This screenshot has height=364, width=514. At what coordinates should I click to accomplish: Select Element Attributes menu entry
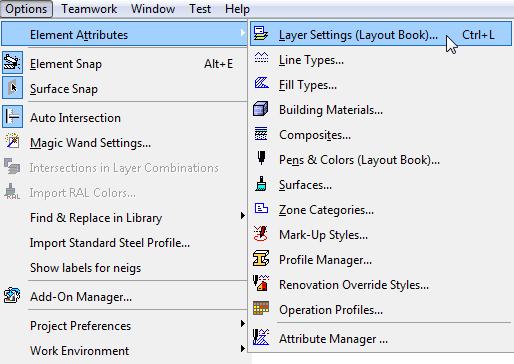pos(124,34)
